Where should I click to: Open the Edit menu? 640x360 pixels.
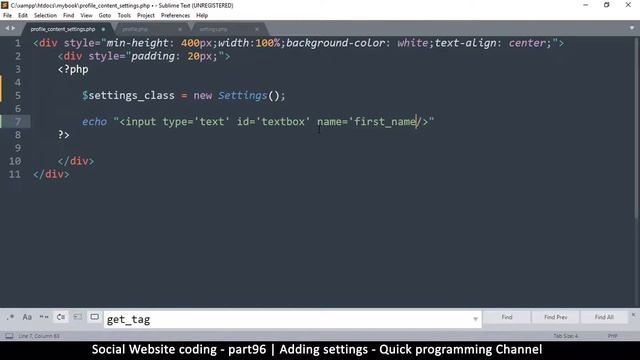coord(23,16)
